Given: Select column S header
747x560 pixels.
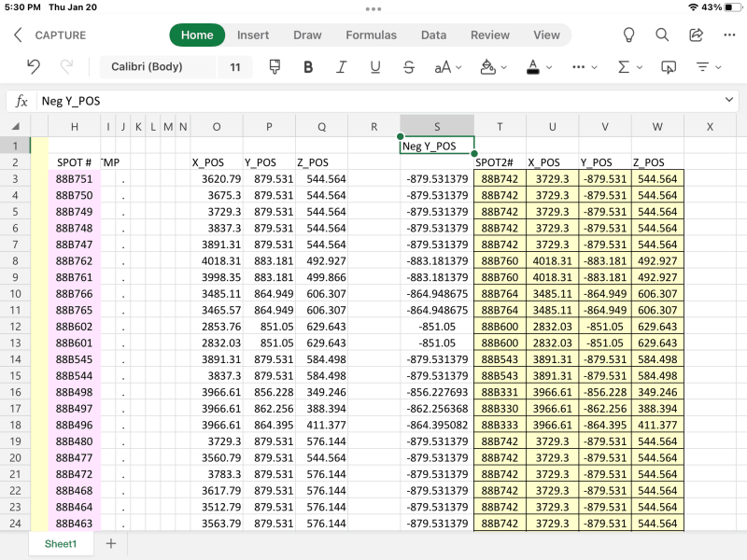Looking at the screenshot, I should click(x=437, y=127).
